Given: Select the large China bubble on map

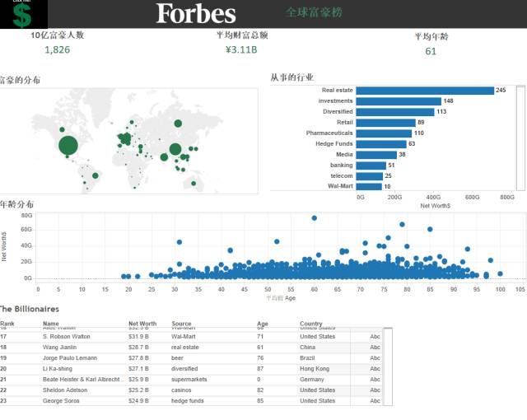Looking at the screenshot, I should pyautogui.click(x=175, y=150).
